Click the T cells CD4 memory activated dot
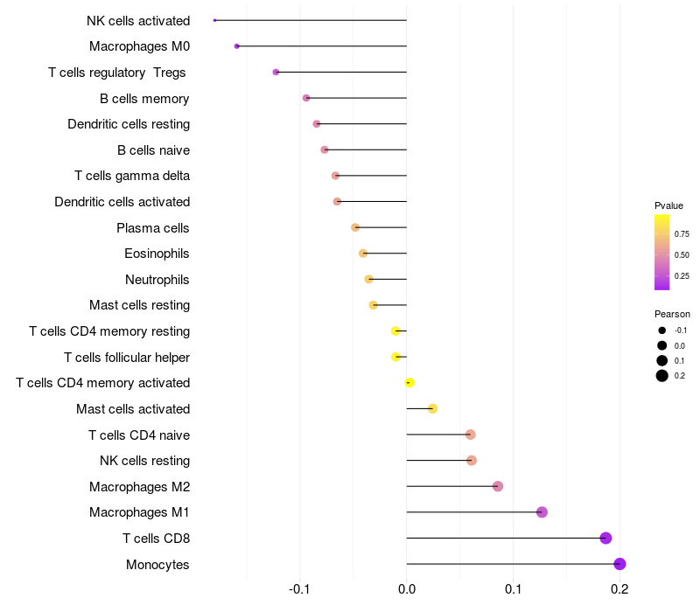This screenshot has width=700, height=612. click(409, 383)
